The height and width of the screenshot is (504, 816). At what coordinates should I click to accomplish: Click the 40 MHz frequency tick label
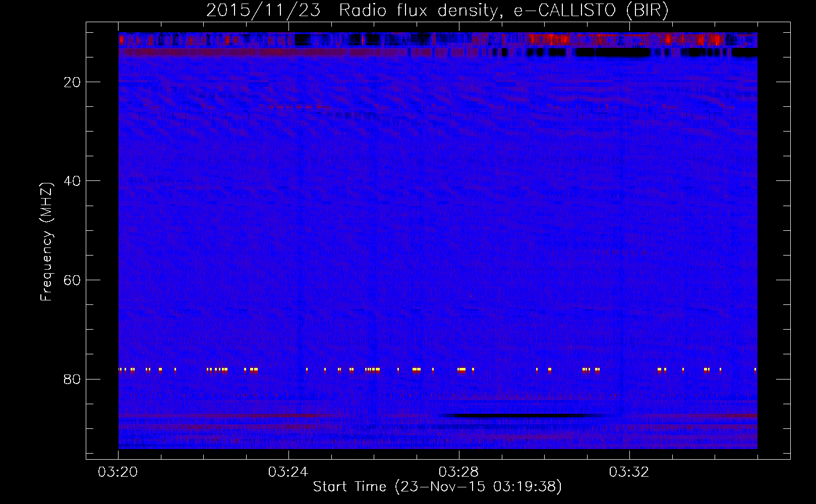tap(72, 181)
